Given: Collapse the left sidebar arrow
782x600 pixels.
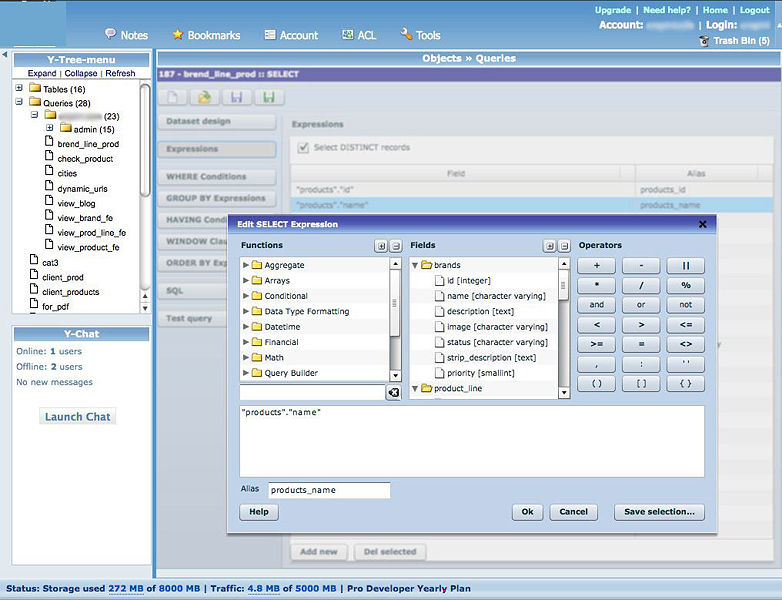Looking at the screenshot, I should click(x=4, y=55).
